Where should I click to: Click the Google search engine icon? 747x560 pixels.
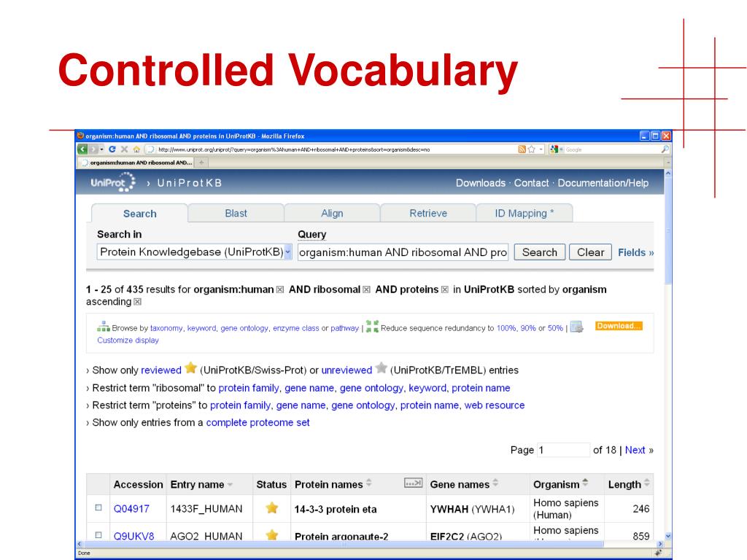(554, 149)
